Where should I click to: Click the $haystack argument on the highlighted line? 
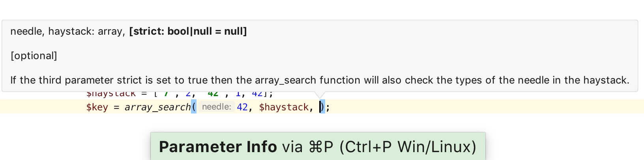(x=284, y=107)
